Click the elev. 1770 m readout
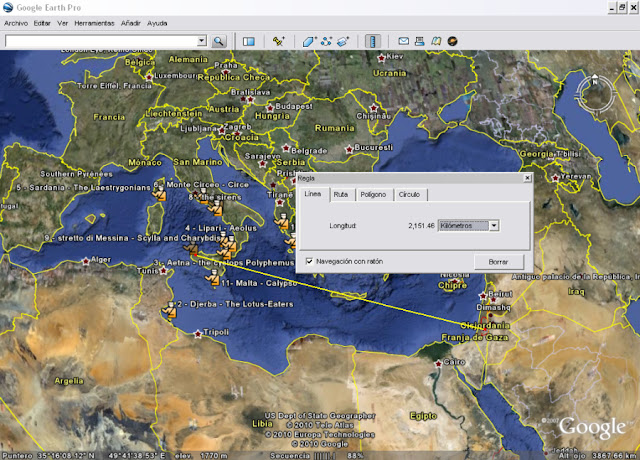 click(201, 456)
